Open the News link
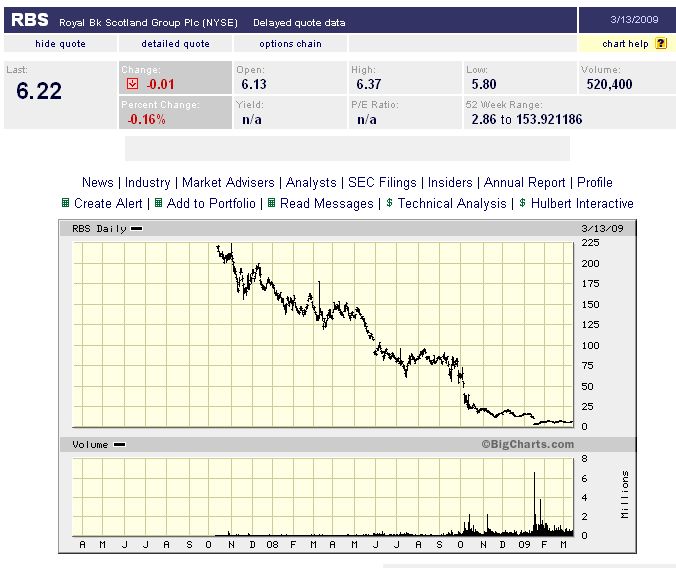 click(98, 182)
